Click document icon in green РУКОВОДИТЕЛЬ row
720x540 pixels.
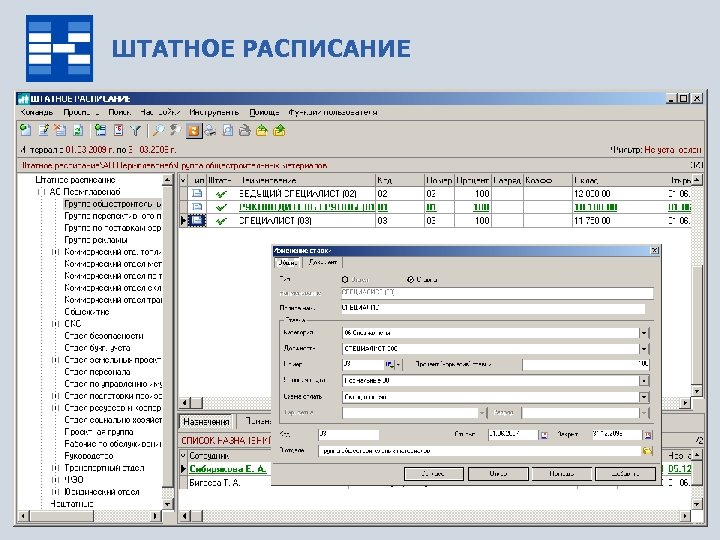click(x=197, y=207)
